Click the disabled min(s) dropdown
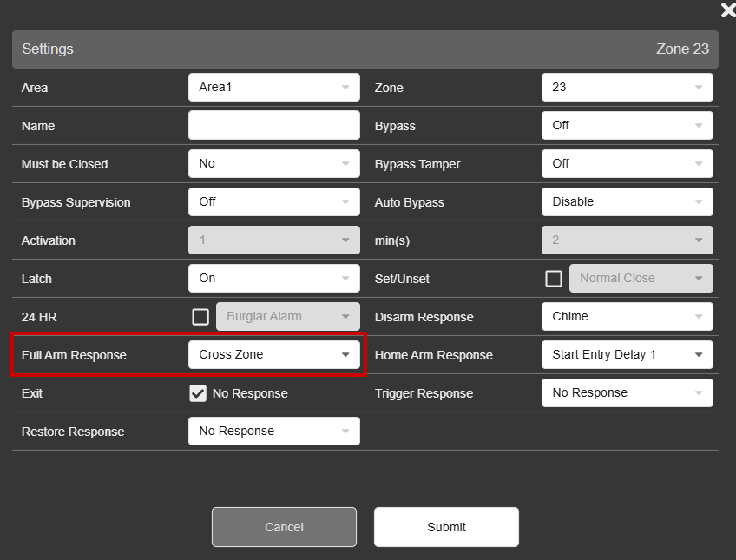The width and height of the screenshot is (736, 560). pos(628,240)
